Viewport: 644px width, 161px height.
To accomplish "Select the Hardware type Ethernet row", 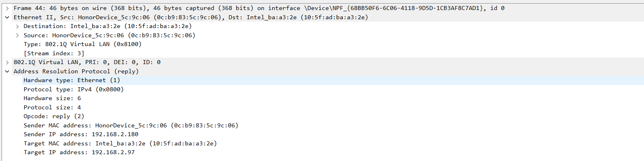I will click(x=71, y=80).
